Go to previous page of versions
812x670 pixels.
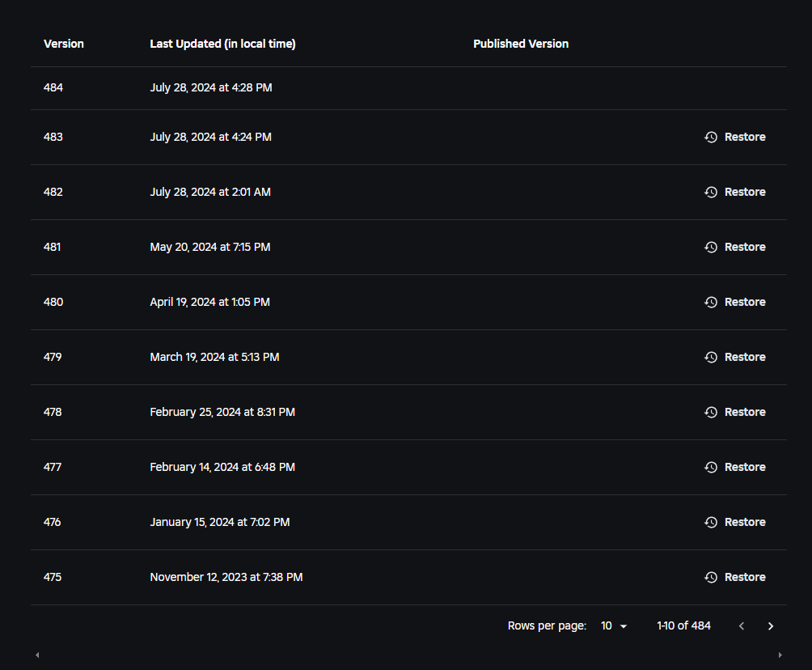coord(742,626)
